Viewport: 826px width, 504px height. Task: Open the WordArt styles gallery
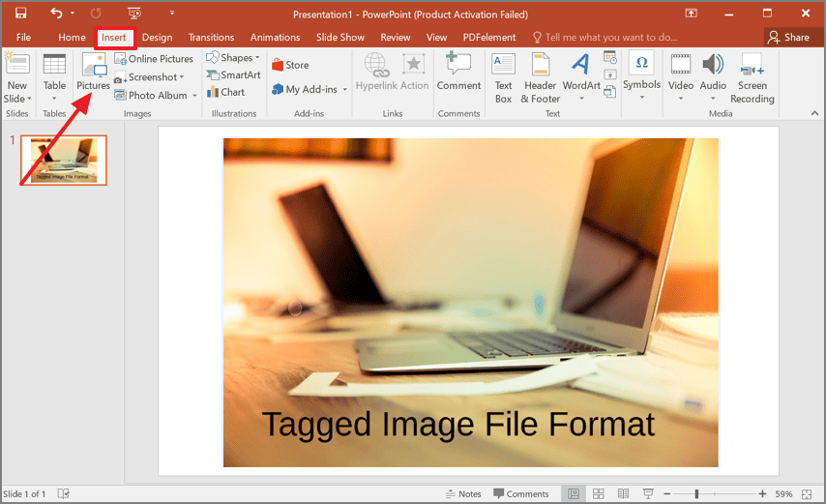tap(581, 76)
